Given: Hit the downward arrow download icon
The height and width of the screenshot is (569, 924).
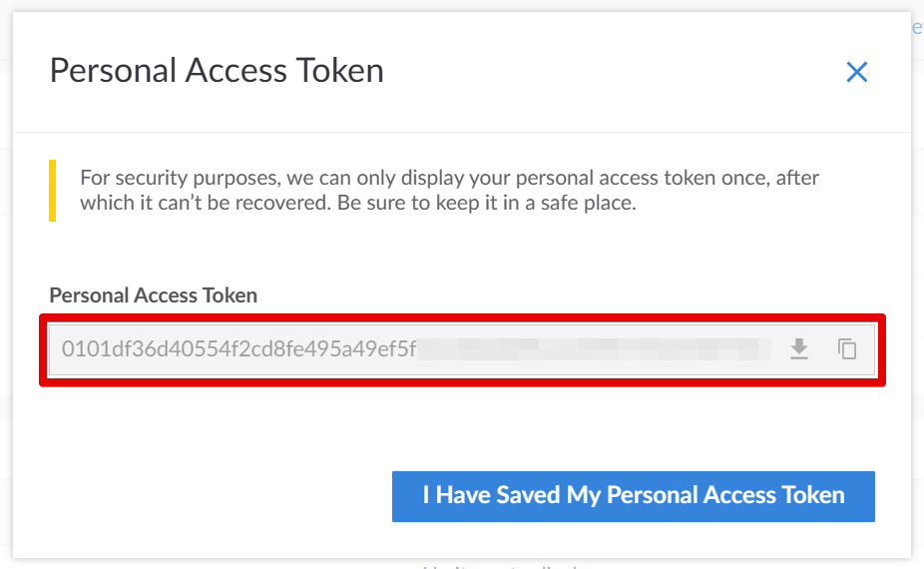Looking at the screenshot, I should coord(798,348).
